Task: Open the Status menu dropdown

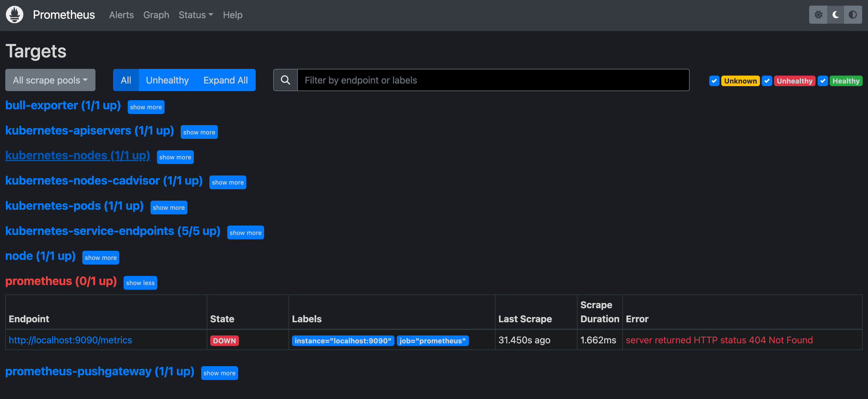Action: 195,15
